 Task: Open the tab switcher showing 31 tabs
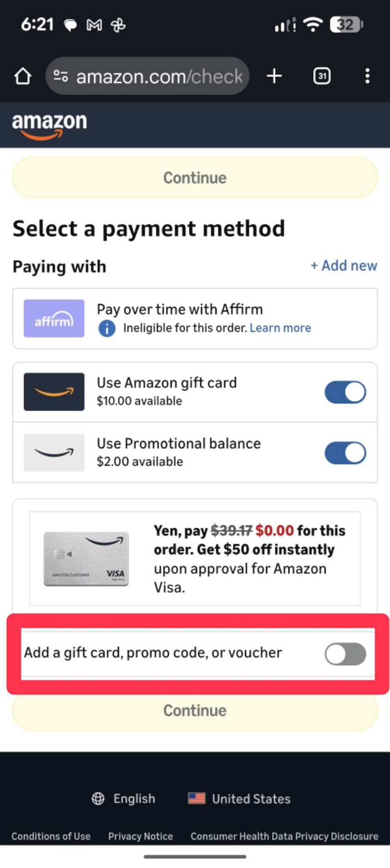point(322,76)
